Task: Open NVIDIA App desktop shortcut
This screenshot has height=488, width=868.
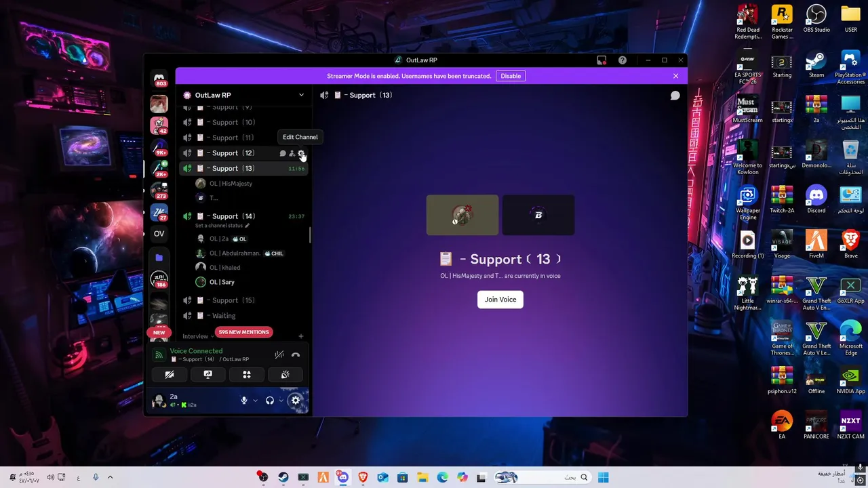Action: (850, 380)
